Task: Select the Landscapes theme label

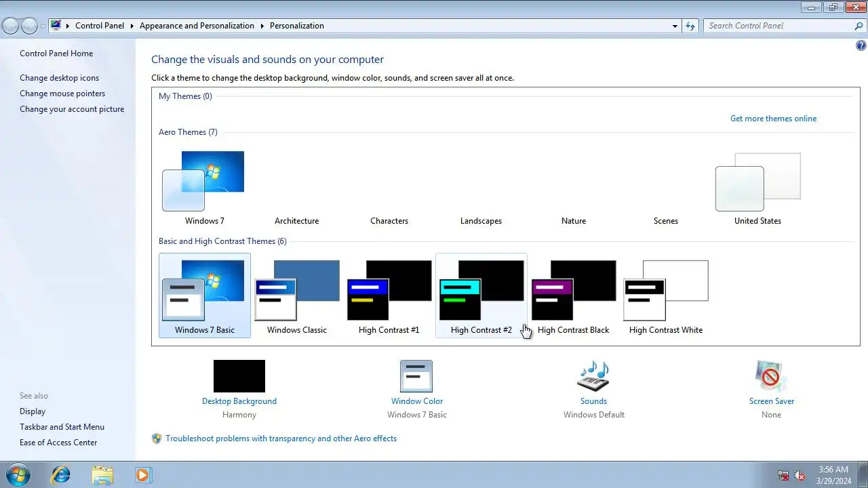Action: pos(481,221)
